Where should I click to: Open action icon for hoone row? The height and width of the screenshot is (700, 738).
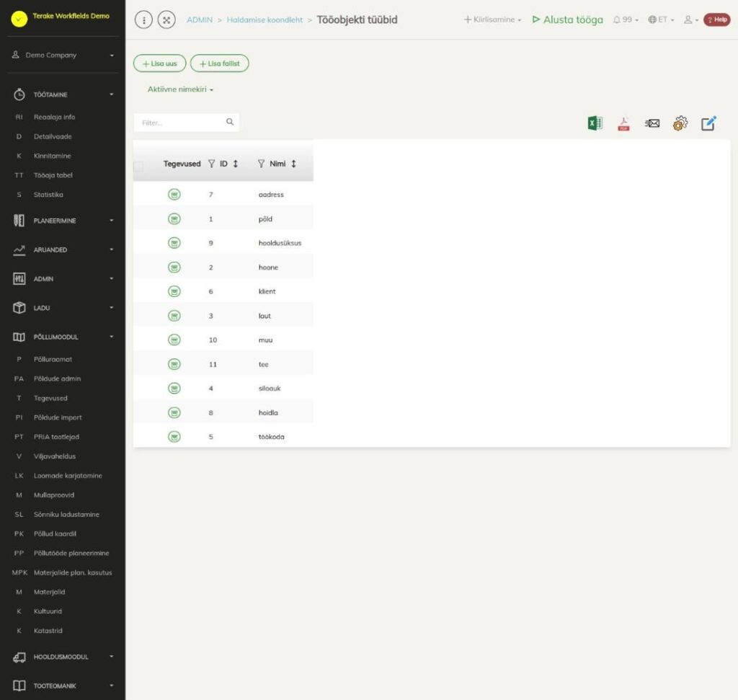[174, 267]
